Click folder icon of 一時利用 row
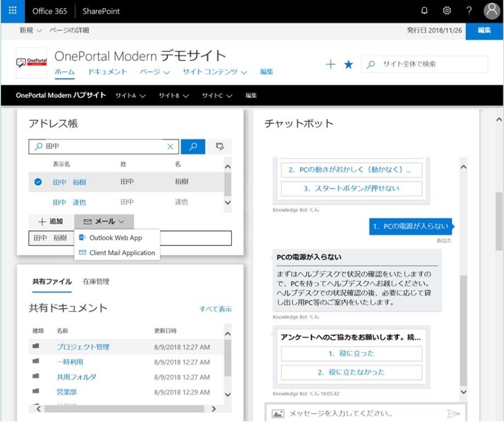Viewport: 504px width, 422px height. 36,361
